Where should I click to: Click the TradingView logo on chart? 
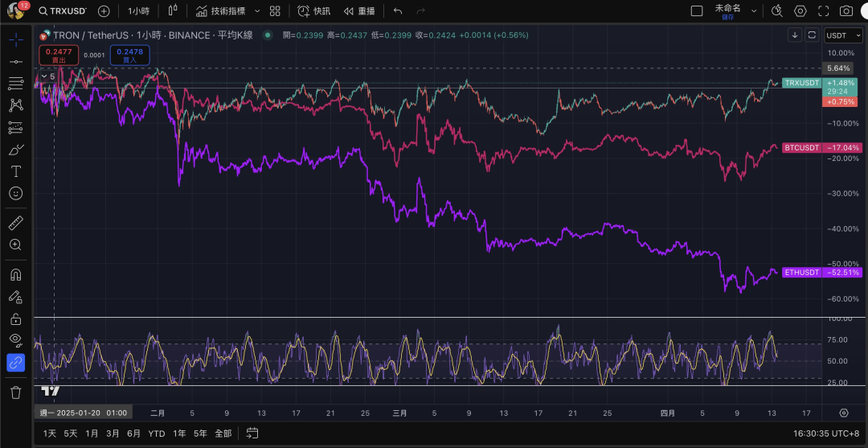[x=51, y=391]
